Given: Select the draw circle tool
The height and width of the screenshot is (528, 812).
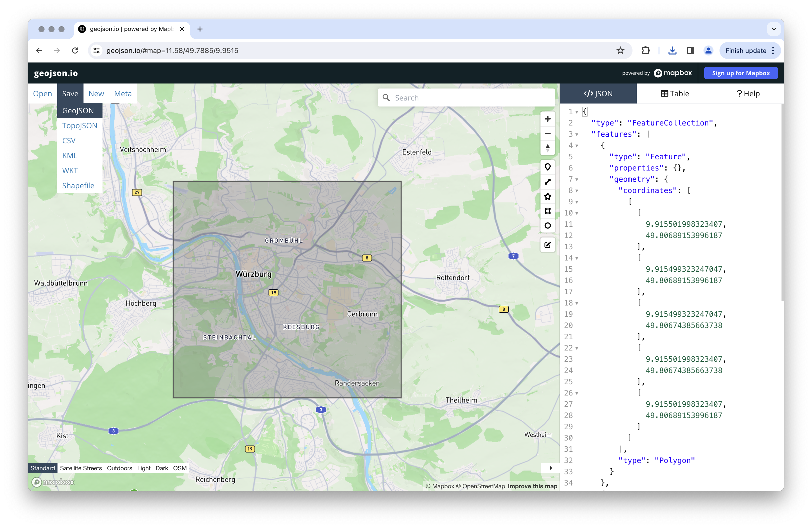Looking at the screenshot, I should click(x=547, y=225).
